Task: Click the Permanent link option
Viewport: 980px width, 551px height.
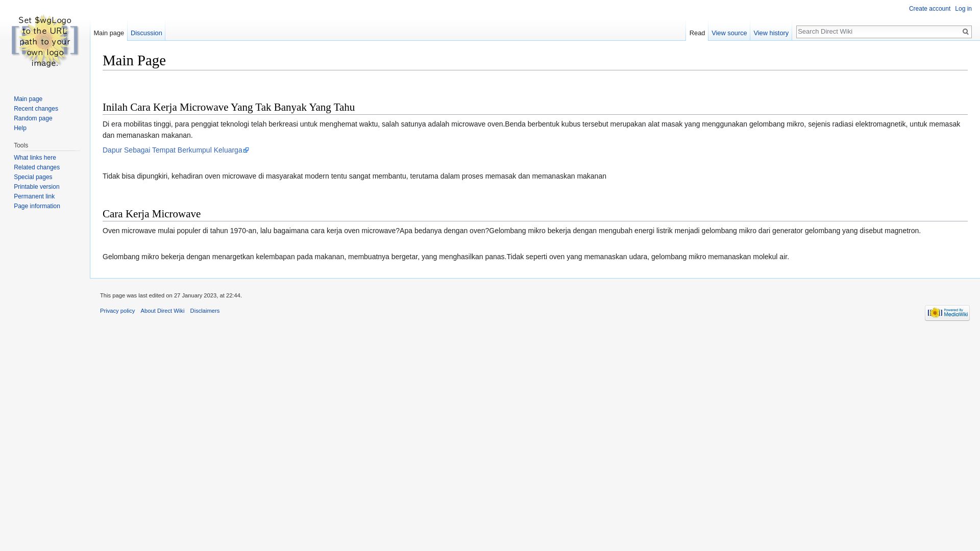Action: point(34,196)
